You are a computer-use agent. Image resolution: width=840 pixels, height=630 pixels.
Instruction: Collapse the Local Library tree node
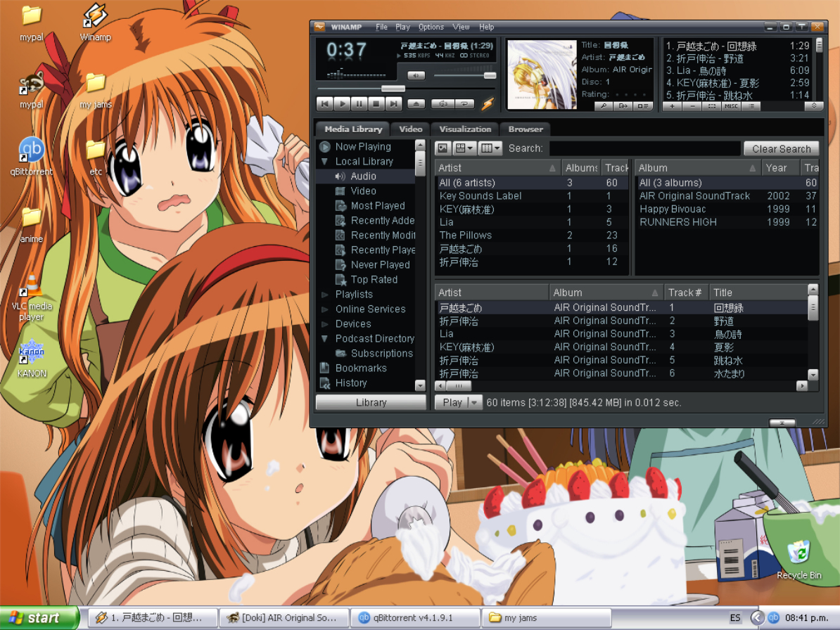click(324, 162)
